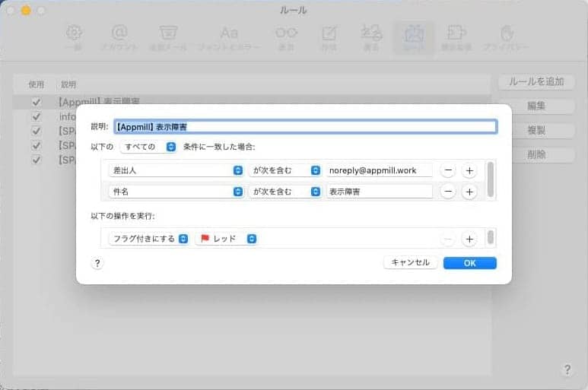Click ルールを追加 in the Rules window
Image resolution: width=588 pixels, height=390 pixels.
coord(536,81)
